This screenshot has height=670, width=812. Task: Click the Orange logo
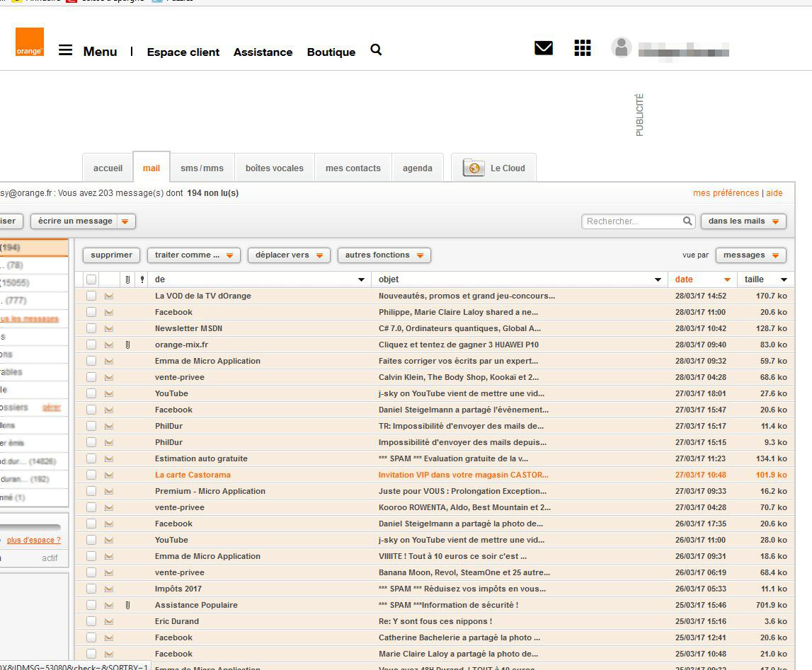30,42
